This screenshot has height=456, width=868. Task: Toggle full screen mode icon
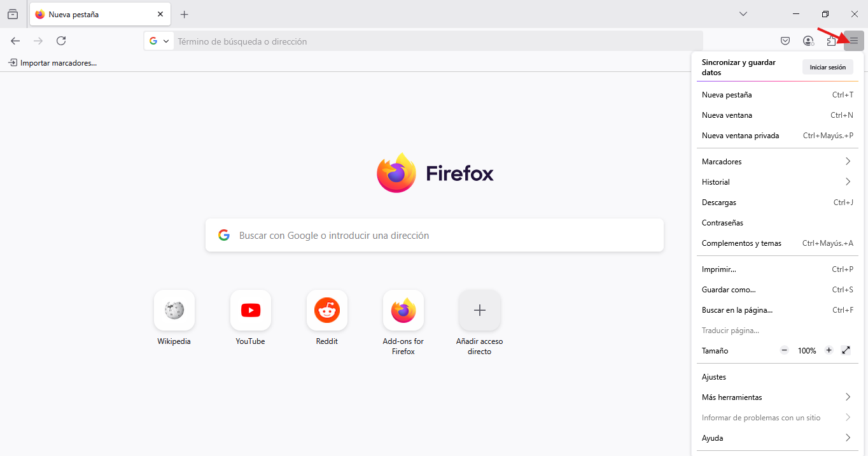(846, 350)
